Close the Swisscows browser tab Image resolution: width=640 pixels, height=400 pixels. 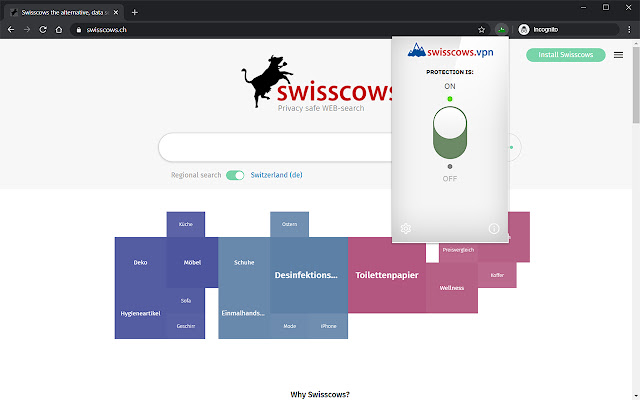coord(116,13)
